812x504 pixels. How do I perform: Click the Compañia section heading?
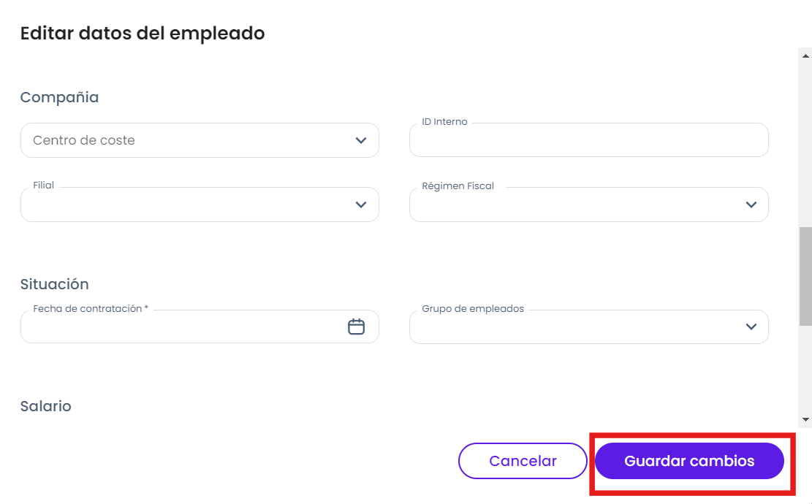click(x=59, y=97)
